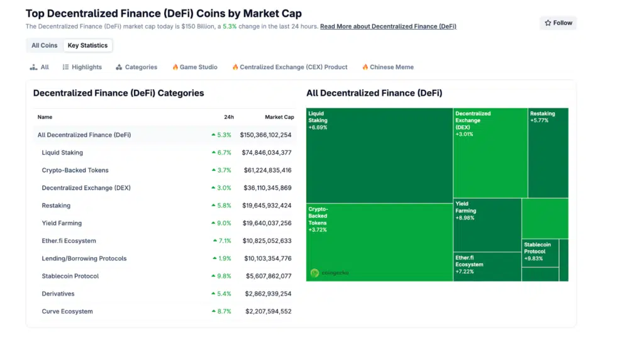The width and height of the screenshot is (644, 337).
Task: Click the star icon on Follow button
Action: (x=548, y=23)
